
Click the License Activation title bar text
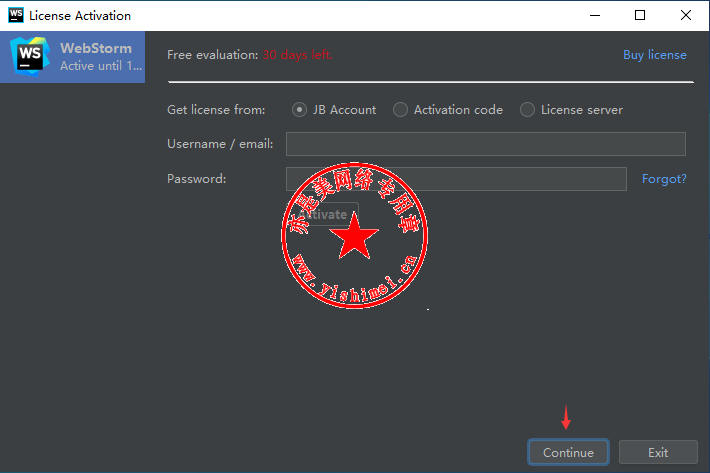(80, 16)
